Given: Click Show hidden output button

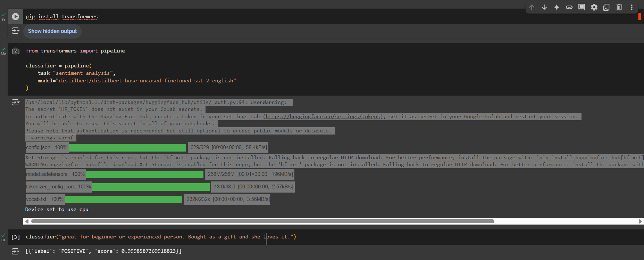Looking at the screenshot, I should 52,31.
